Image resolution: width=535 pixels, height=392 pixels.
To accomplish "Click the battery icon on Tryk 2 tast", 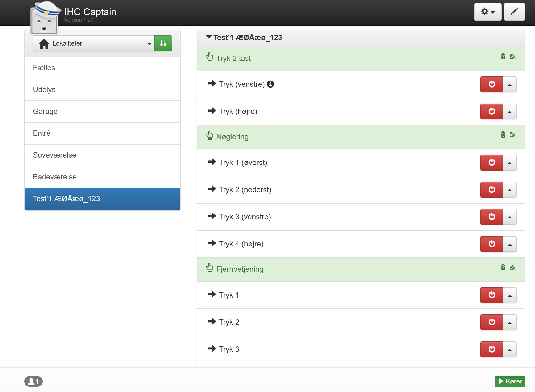I will pyautogui.click(x=503, y=56).
